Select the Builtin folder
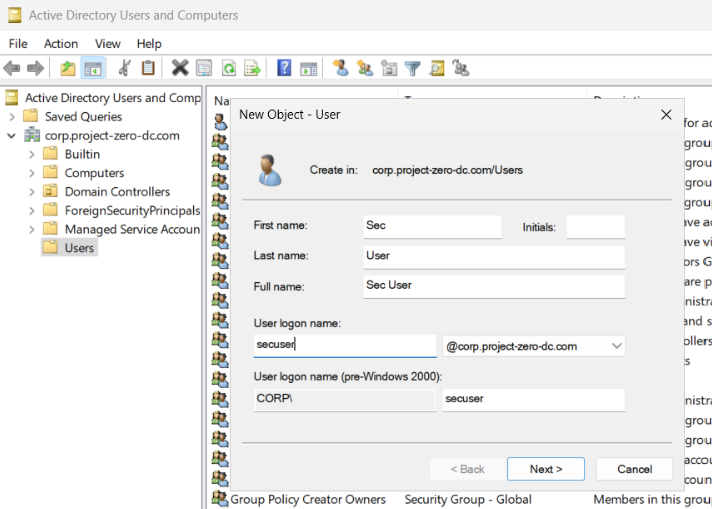712x509 pixels. click(x=82, y=154)
